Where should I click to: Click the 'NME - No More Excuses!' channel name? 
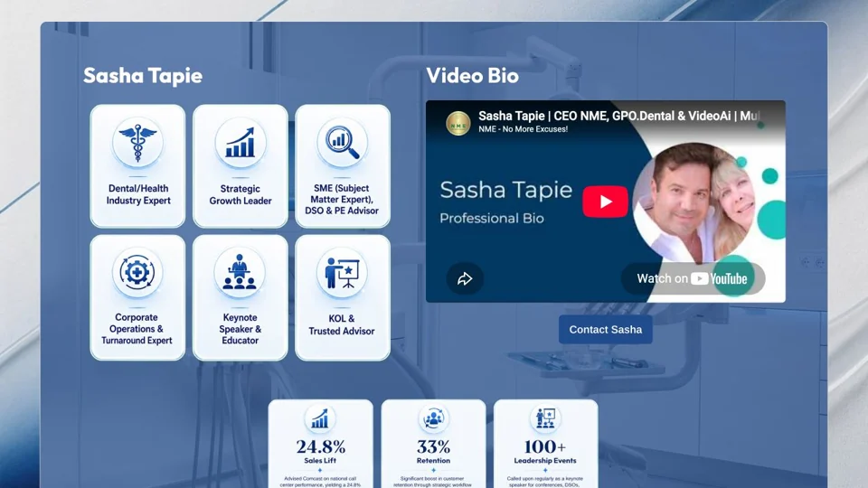[x=524, y=129]
